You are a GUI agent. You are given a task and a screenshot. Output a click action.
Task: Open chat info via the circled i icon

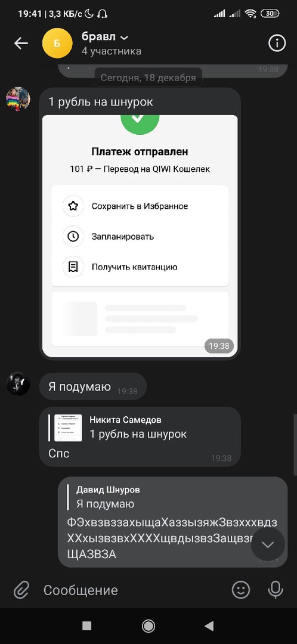(277, 43)
